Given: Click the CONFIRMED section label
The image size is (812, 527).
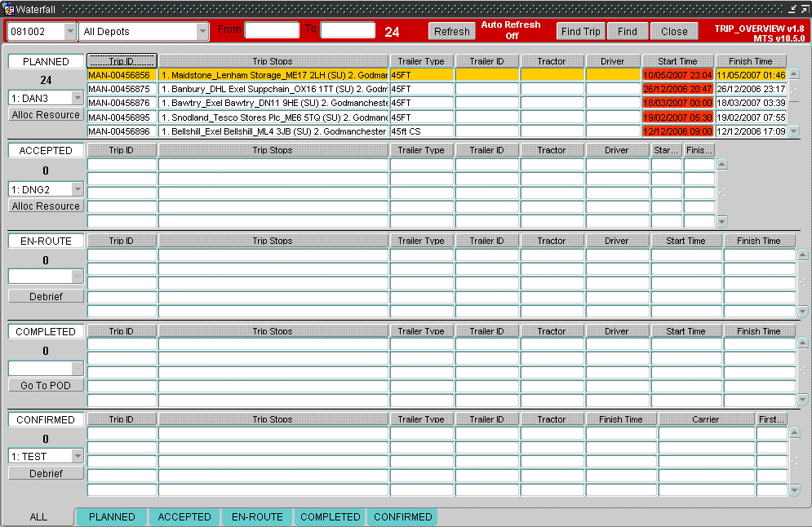Looking at the screenshot, I should click(x=46, y=420).
